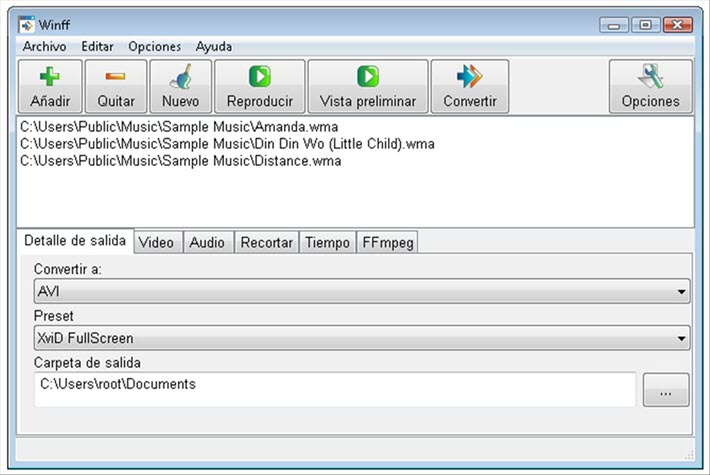Switch to the Recortar tab
This screenshot has width=710, height=475.
(x=266, y=242)
